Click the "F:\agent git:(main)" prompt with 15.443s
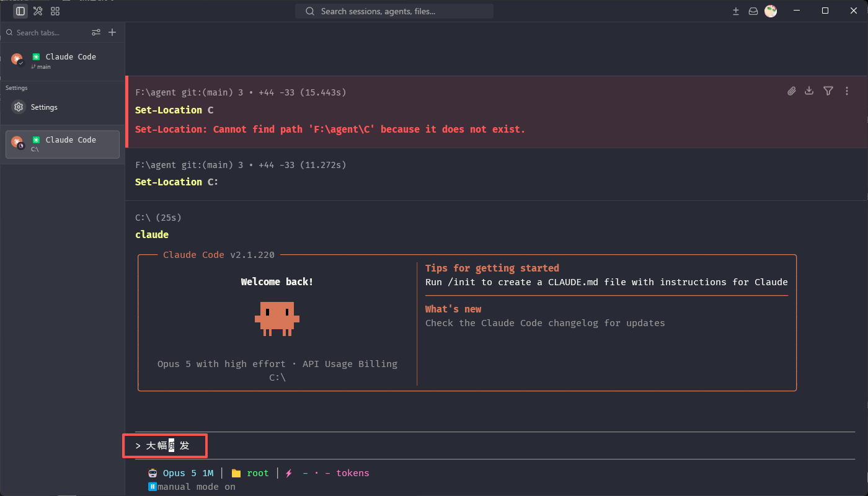Viewport: 868px width, 496px height. 241,92
